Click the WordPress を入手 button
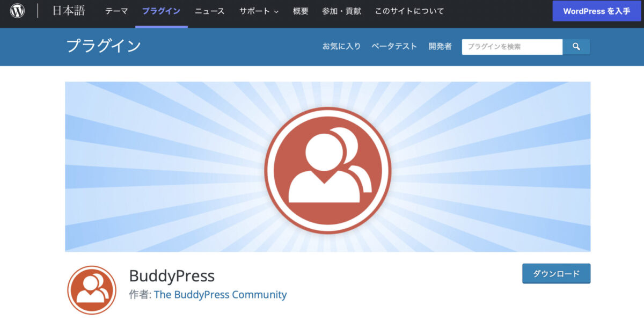The image size is (644, 320). click(597, 11)
